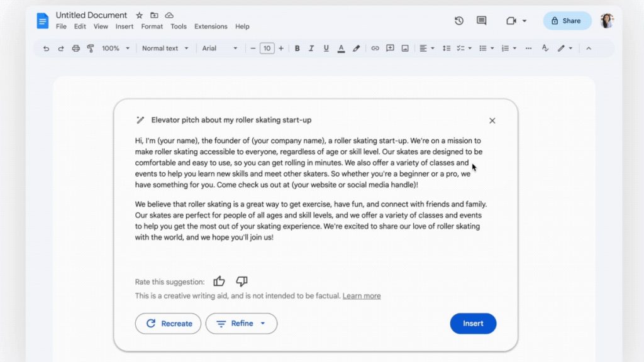Click the blue Insert button
Screen dimensions: 644x362
click(473, 324)
